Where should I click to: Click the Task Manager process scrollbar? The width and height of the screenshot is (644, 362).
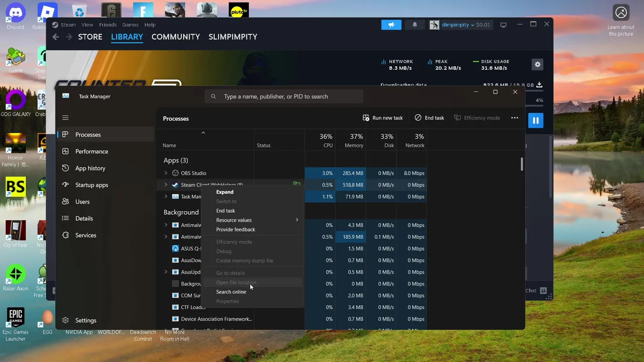pos(522,164)
